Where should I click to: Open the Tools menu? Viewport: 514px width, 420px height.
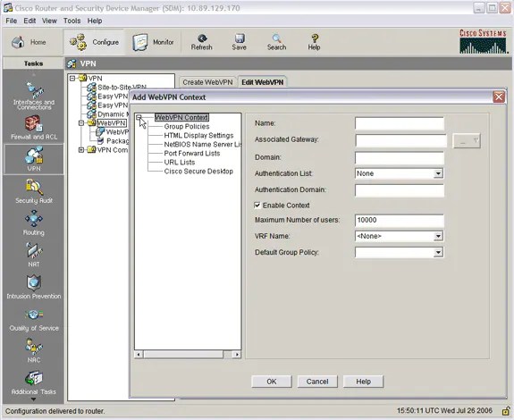point(72,21)
